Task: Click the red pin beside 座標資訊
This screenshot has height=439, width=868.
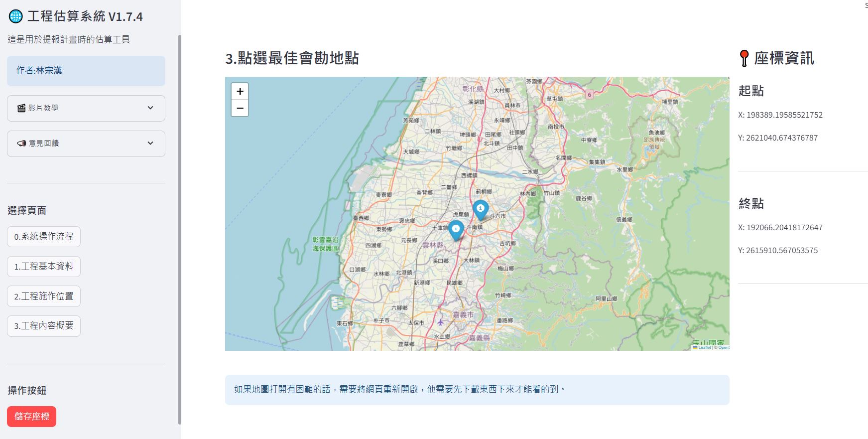Action: coord(744,58)
